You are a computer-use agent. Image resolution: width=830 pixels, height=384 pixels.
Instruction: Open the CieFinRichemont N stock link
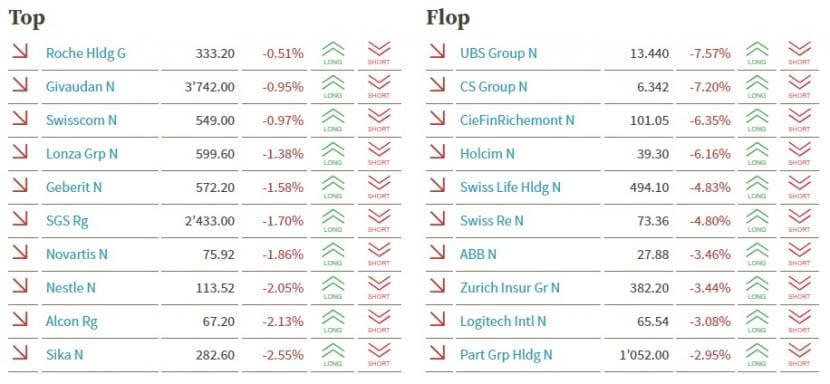pos(517,120)
